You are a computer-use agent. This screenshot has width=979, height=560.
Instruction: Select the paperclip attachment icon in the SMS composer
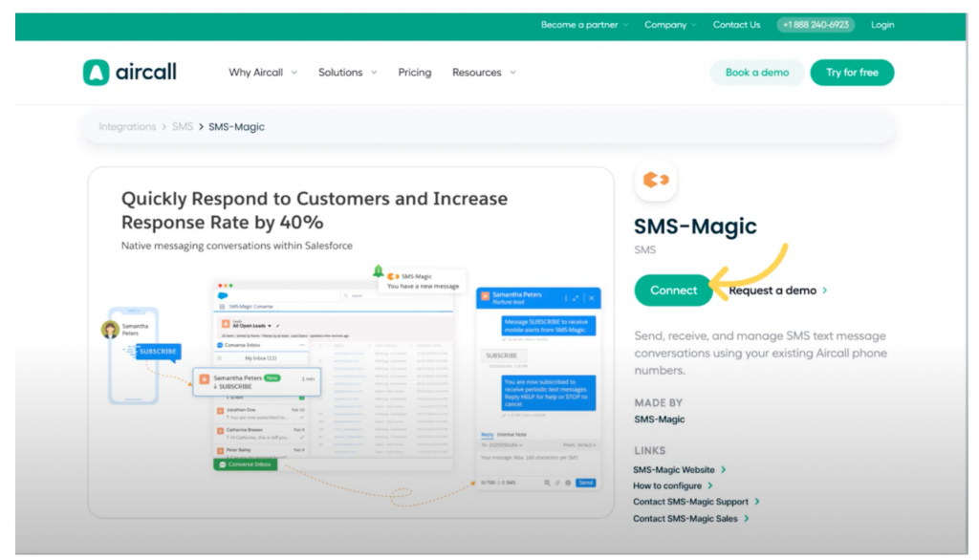pos(558,483)
